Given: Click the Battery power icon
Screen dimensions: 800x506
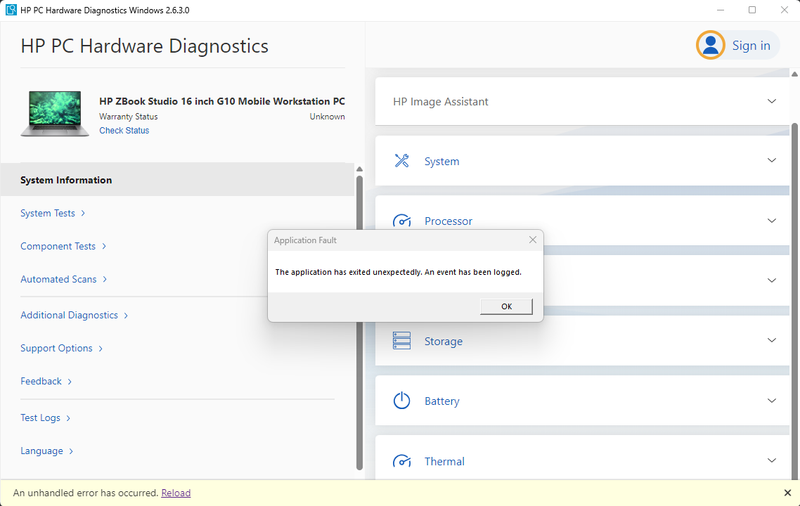Looking at the screenshot, I should coord(402,400).
